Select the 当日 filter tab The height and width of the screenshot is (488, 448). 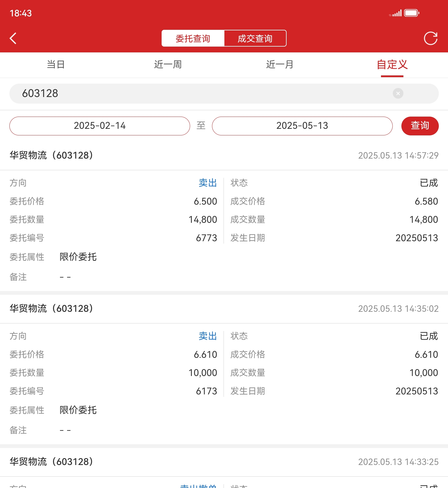(56, 64)
